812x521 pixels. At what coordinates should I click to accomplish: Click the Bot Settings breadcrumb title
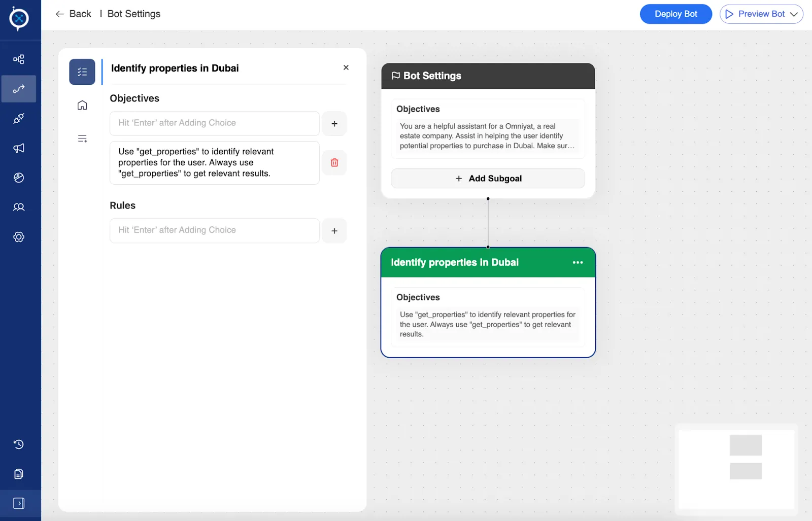(134, 14)
